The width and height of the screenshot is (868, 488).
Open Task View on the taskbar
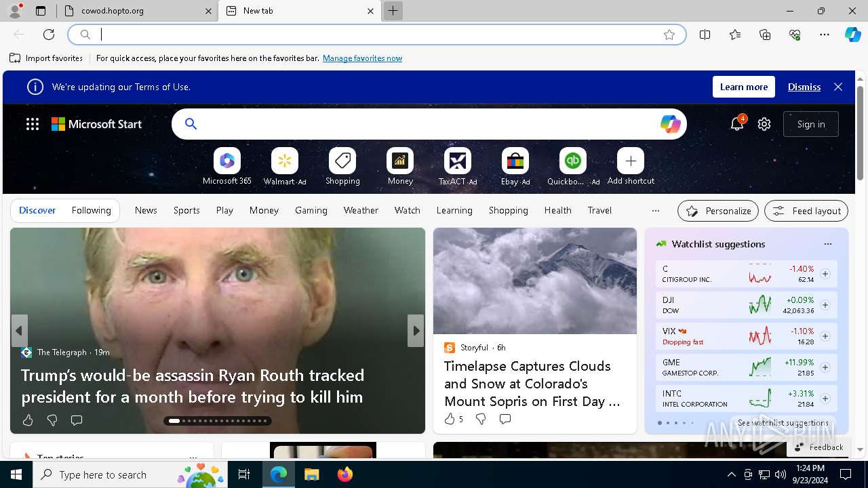point(244,474)
